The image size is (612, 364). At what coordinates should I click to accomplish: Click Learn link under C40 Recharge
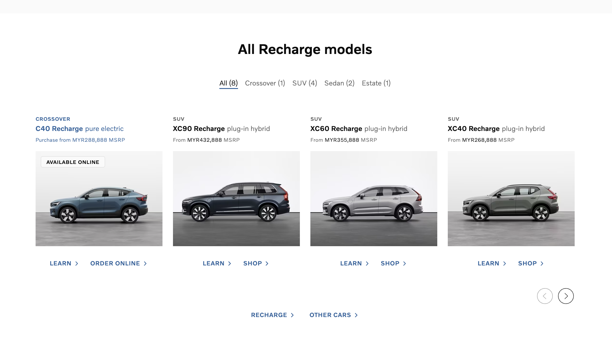point(64,263)
